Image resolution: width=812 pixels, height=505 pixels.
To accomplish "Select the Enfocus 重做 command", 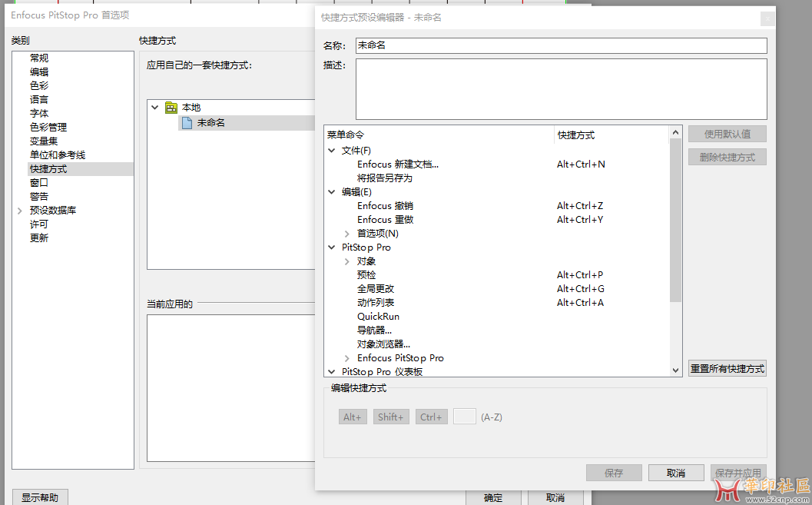I will [x=386, y=220].
